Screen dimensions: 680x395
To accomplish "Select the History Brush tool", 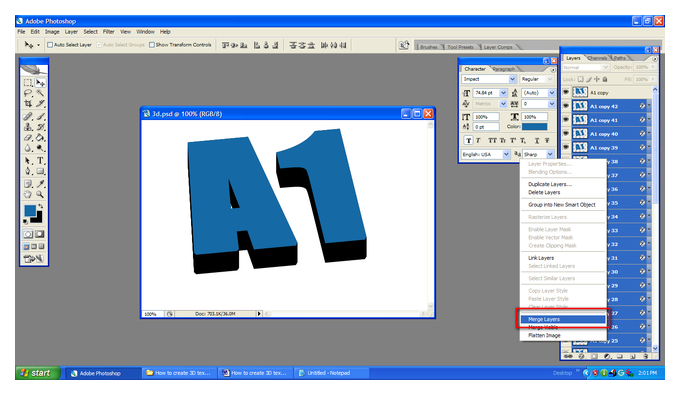I will (40, 127).
